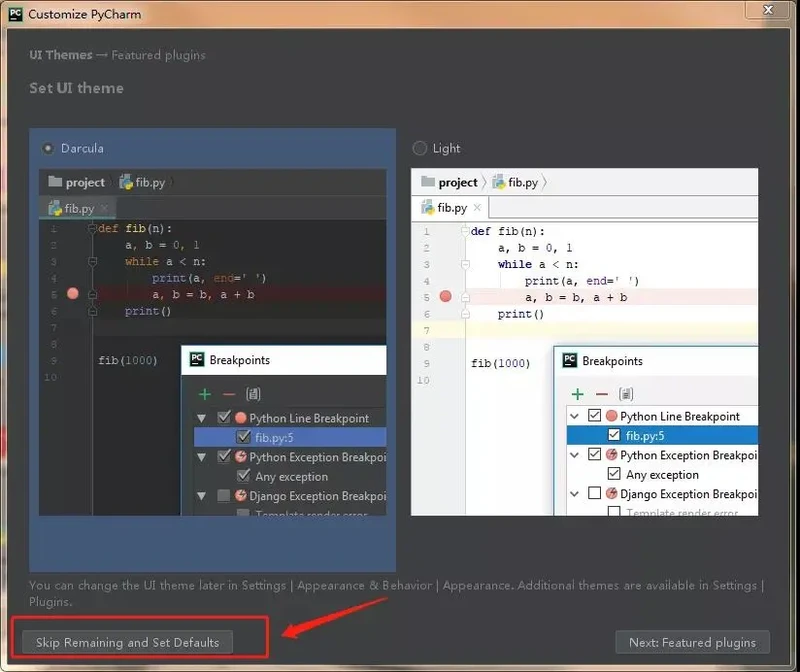Close fib.py tab in Light preview
Image resolution: width=800 pixels, height=672 pixels.
[x=477, y=207]
